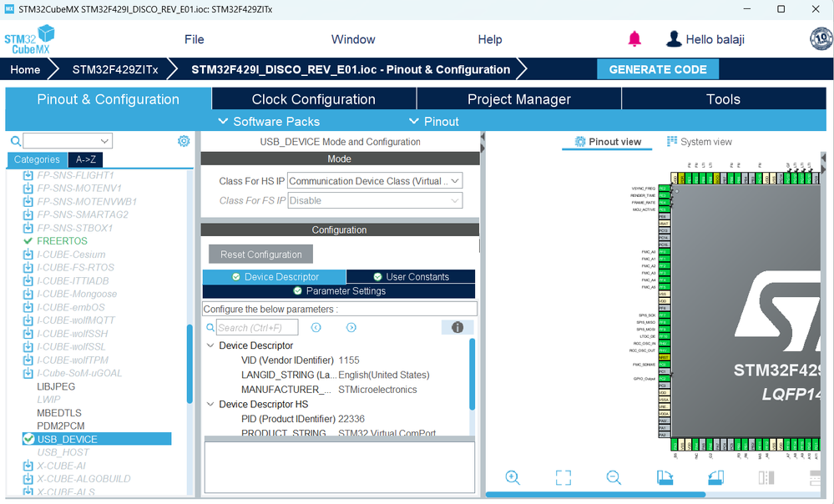Image resolution: width=834 pixels, height=504 pixels.
Task: Open the category search dropdown arrow
Action: (x=105, y=141)
